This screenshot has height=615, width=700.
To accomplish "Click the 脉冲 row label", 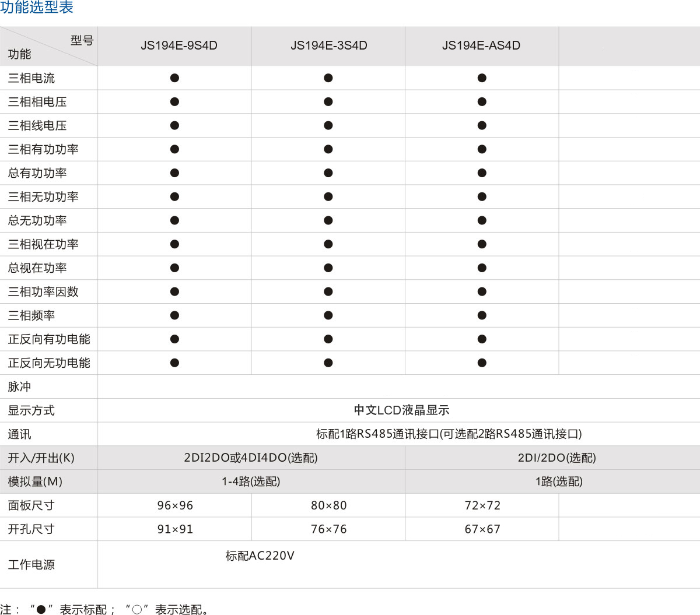I will point(19,387).
